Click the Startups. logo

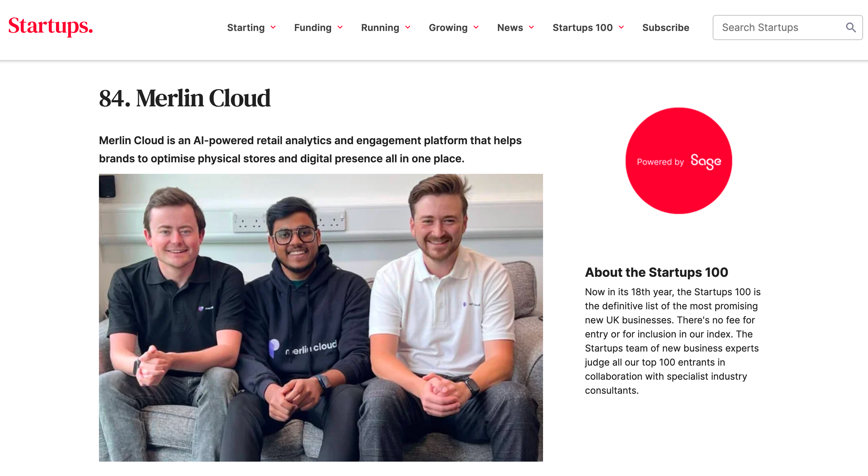pyautogui.click(x=50, y=26)
